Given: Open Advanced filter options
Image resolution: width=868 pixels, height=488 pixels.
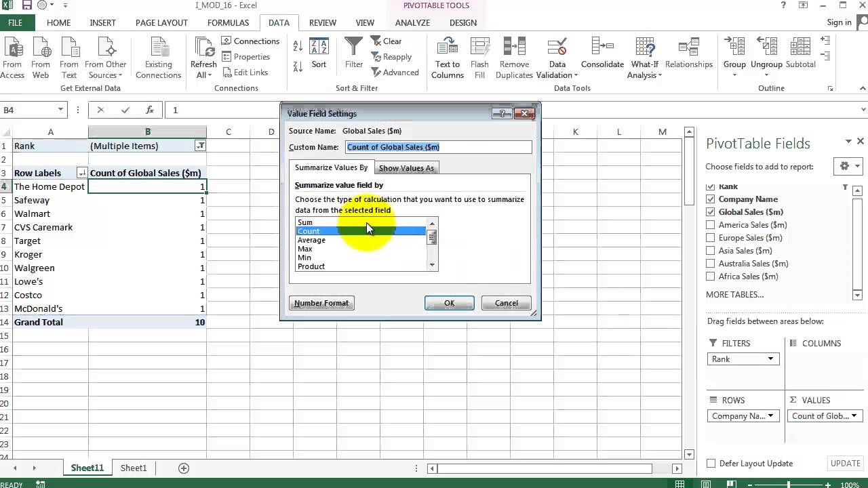Looking at the screenshot, I should pos(395,73).
